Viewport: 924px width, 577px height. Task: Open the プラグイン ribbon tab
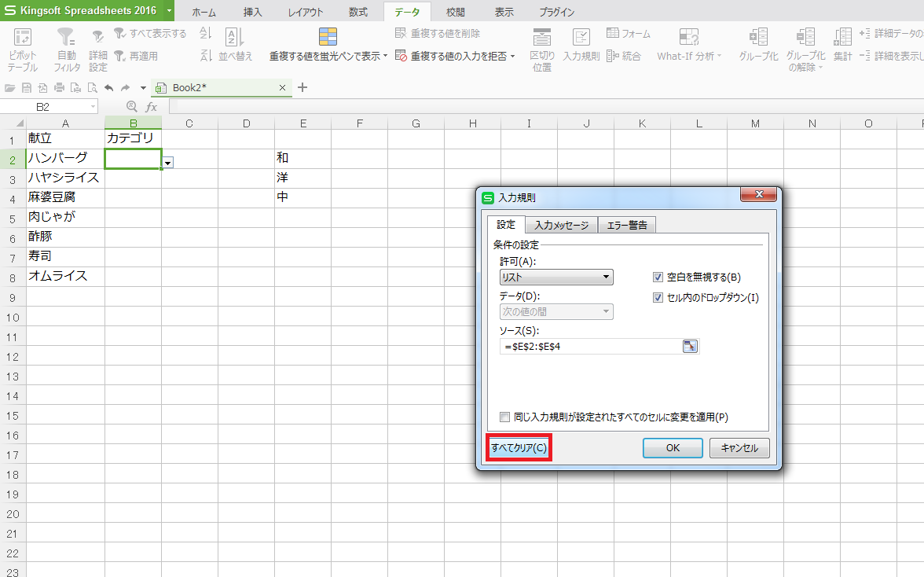[x=557, y=12]
